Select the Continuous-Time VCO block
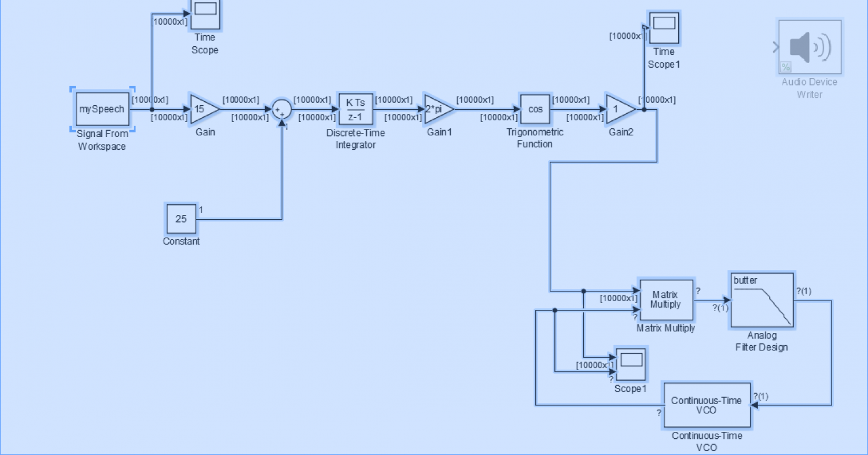Image resolution: width=868 pixels, height=455 pixels. click(707, 405)
